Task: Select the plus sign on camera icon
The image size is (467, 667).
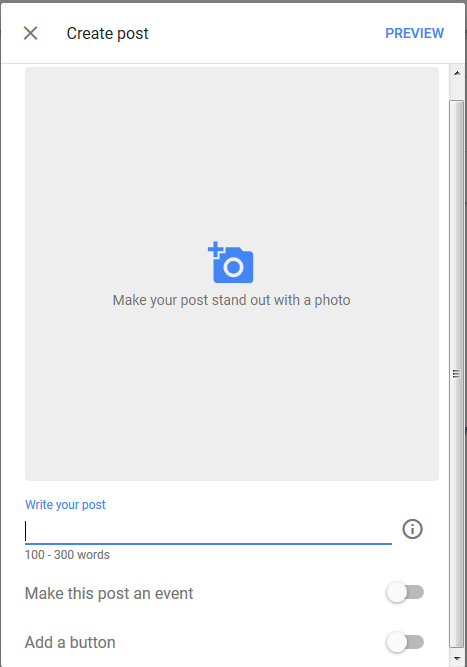Action: pyautogui.click(x=216, y=250)
